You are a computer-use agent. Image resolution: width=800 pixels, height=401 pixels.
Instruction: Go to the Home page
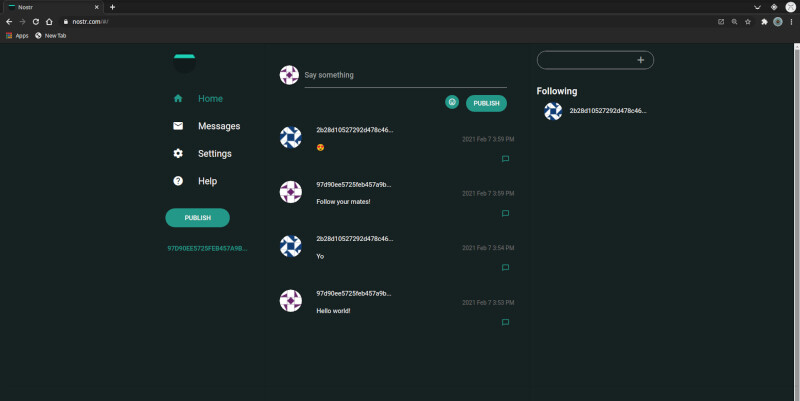(x=210, y=98)
